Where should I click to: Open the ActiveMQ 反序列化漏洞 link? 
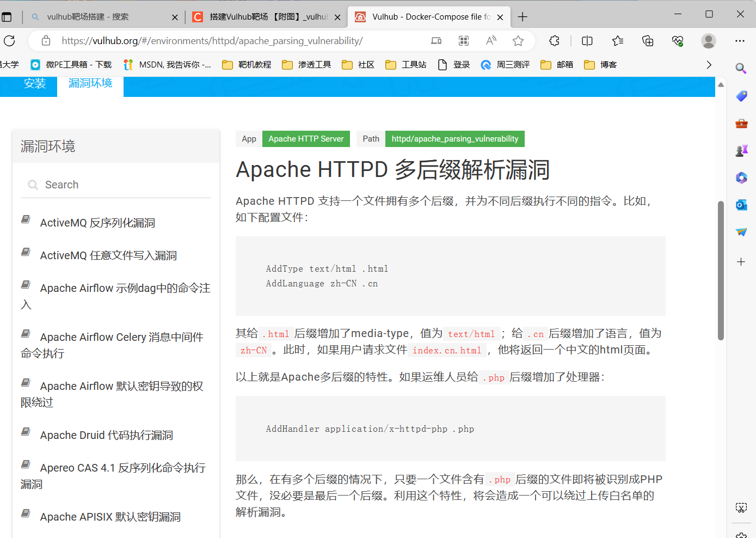coord(97,222)
